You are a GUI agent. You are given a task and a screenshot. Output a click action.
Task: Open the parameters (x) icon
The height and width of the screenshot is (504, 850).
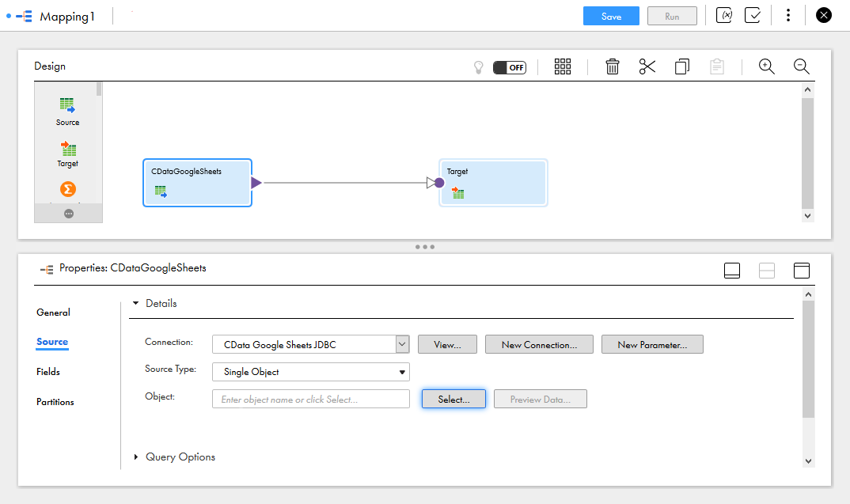click(723, 15)
